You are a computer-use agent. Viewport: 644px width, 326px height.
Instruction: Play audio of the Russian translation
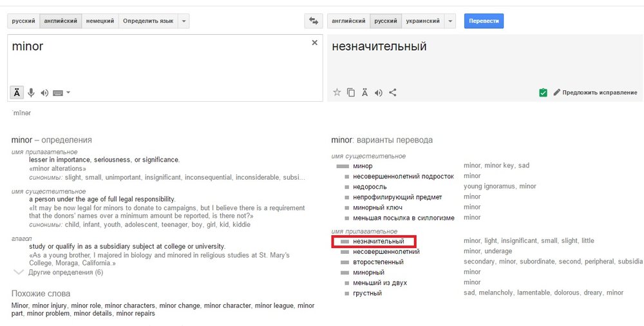[379, 92]
